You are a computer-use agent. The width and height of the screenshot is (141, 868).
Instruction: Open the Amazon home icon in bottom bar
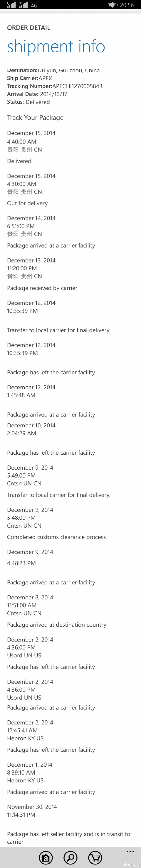coord(46,858)
